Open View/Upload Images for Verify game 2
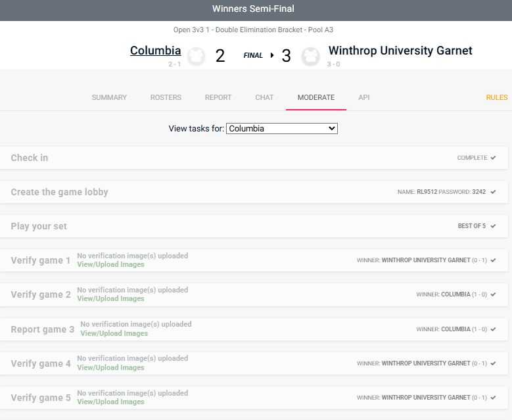 click(x=110, y=299)
